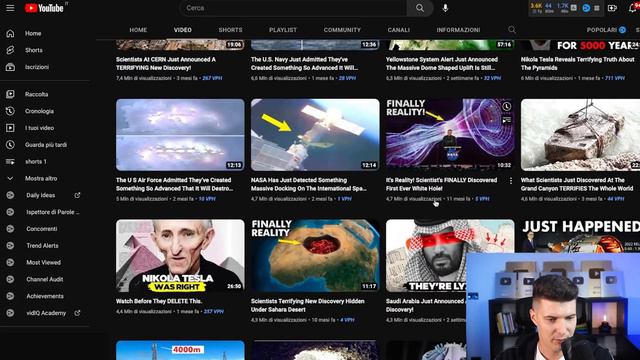Open external link beside Daily Ideas
The width and height of the screenshot is (640, 360).
click(x=77, y=195)
